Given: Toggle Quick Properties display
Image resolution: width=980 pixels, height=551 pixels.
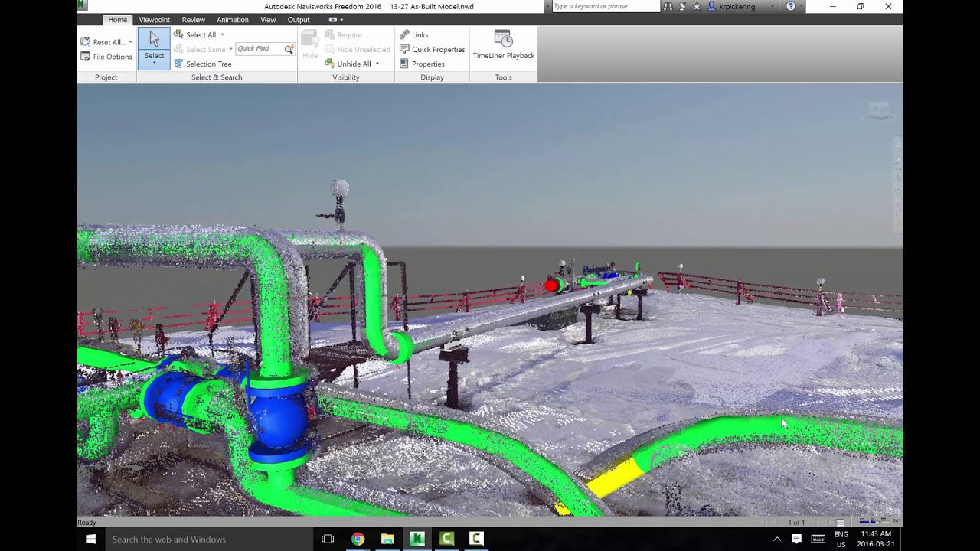Looking at the screenshot, I should click(433, 49).
